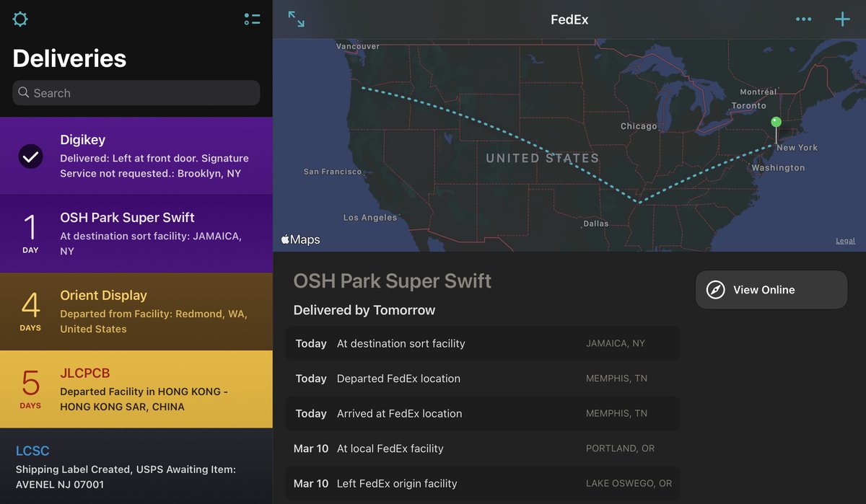
Task: Click the checkmark icon on Digikey delivery
Action: pyautogui.click(x=30, y=156)
